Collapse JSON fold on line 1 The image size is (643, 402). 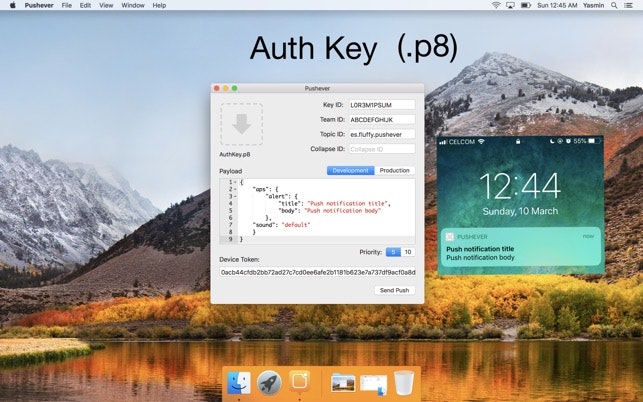[x=235, y=182]
